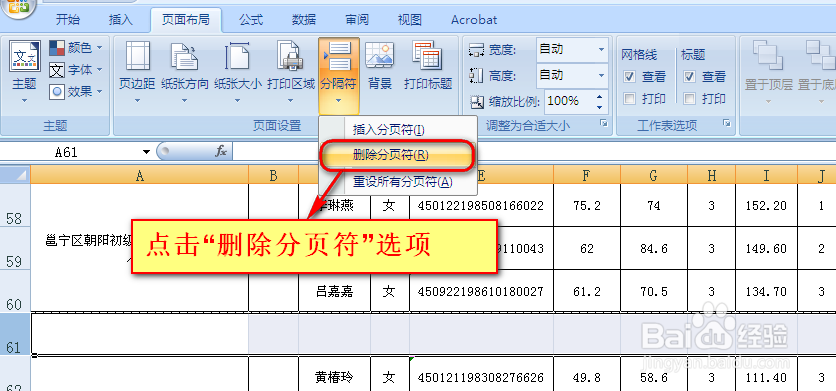Select column I header
The width and height of the screenshot is (836, 391).
tap(767, 174)
